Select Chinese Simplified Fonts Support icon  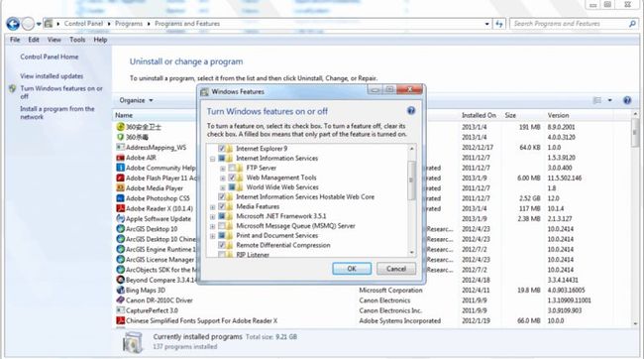click(x=120, y=320)
